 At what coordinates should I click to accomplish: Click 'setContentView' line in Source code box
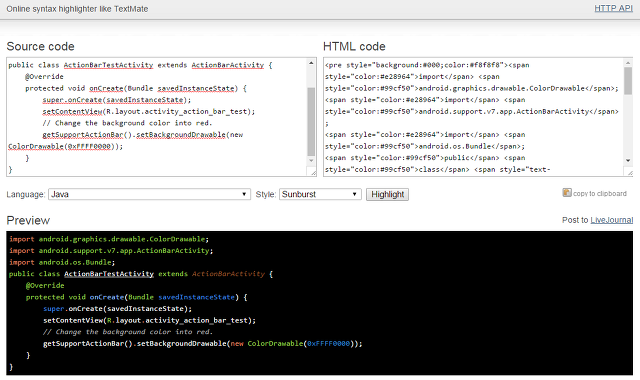click(x=149, y=111)
